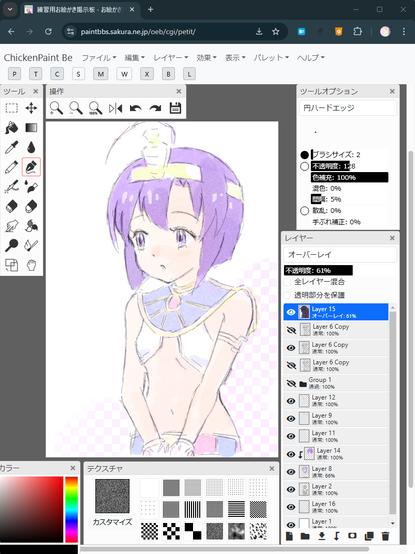The image size is (415, 554).
Task: Select the paint bucket fill tool
Action: pyautogui.click(x=12, y=128)
